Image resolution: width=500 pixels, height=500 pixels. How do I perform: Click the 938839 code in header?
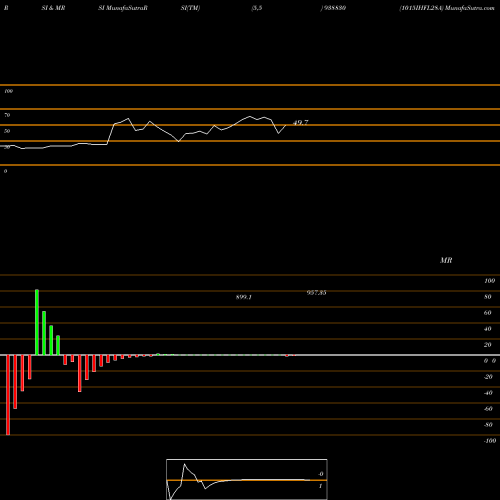pos(334,8)
